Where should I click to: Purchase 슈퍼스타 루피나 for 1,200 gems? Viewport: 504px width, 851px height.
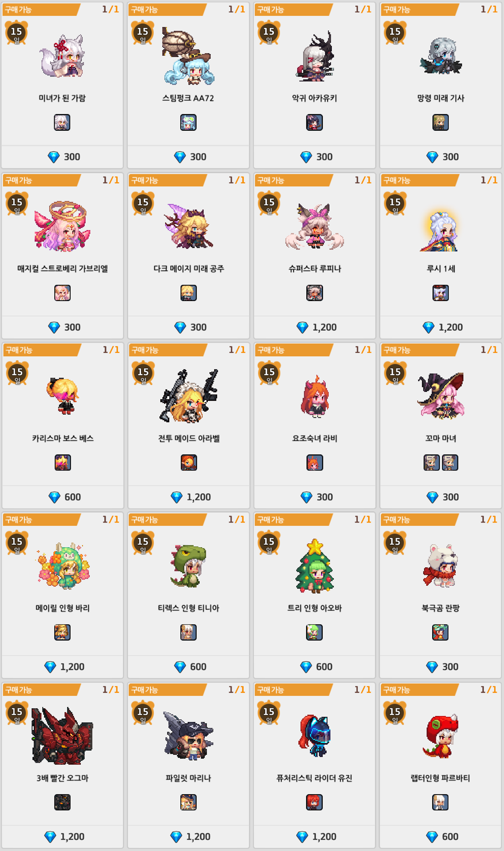(x=315, y=327)
